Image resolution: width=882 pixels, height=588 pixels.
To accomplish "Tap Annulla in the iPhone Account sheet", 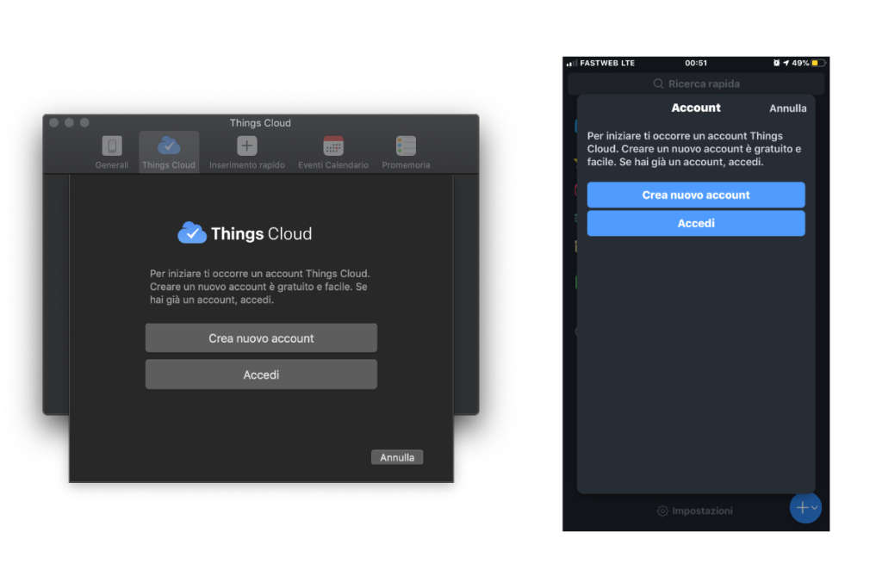I will (787, 108).
